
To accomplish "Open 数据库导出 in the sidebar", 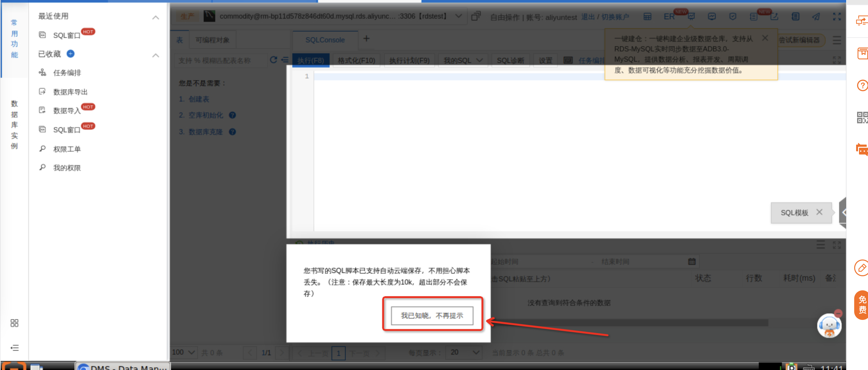I will (x=70, y=92).
